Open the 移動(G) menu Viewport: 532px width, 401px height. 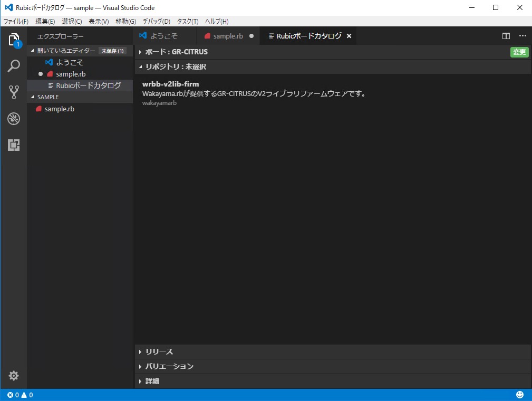(x=126, y=22)
